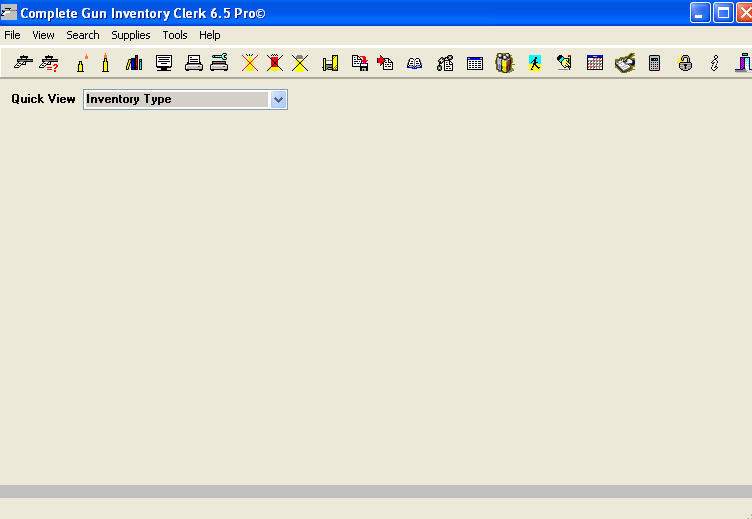Click the yellow lamp with red X icon
Viewport: 752px width, 519px height.
click(250, 63)
